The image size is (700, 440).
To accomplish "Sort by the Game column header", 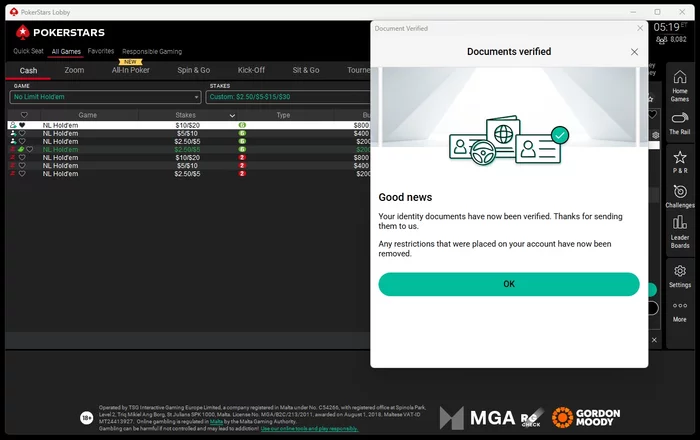I will click(x=88, y=115).
